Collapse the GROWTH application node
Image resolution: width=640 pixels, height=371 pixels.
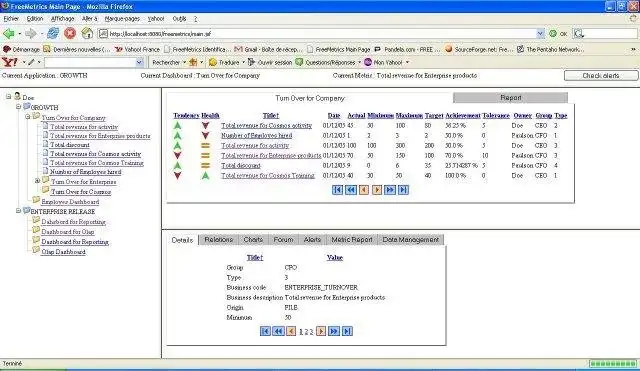[x=18, y=107]
